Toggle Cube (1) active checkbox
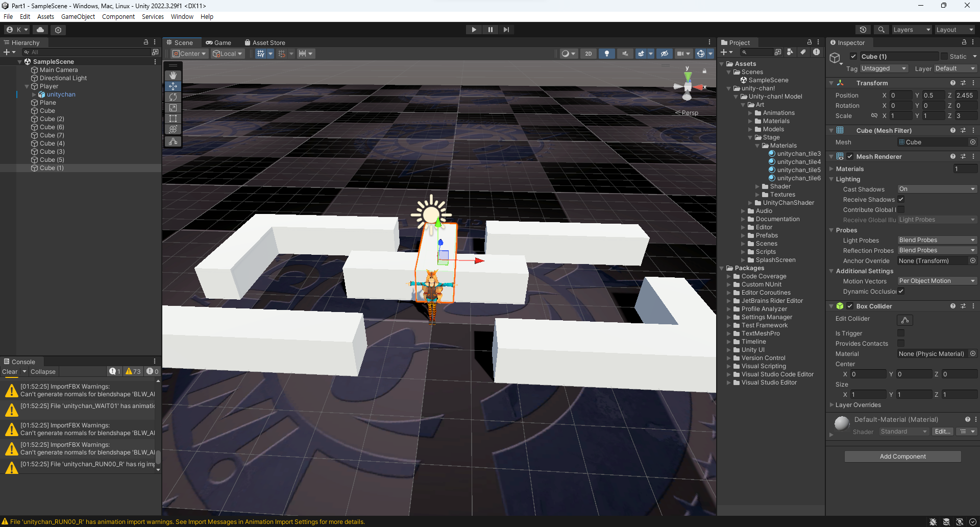Screen dimensions: 980x527 853,56
